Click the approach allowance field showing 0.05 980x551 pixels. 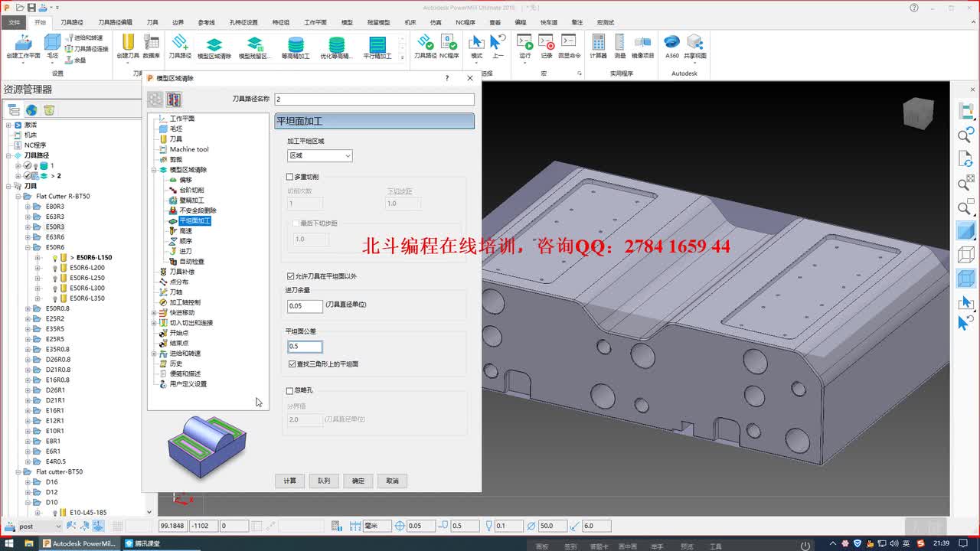305,305
